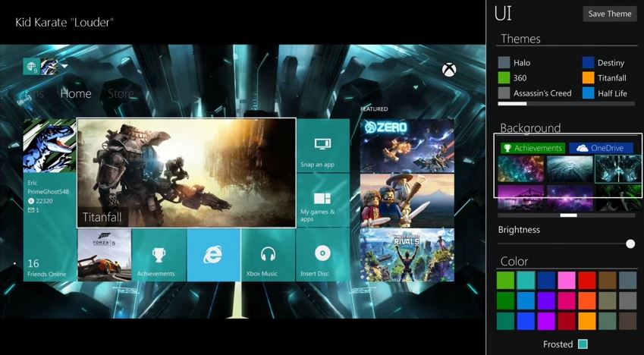The image size is (644, 355).
Task: Click the Xbox logo icon
Action: (x=449, y=70)
